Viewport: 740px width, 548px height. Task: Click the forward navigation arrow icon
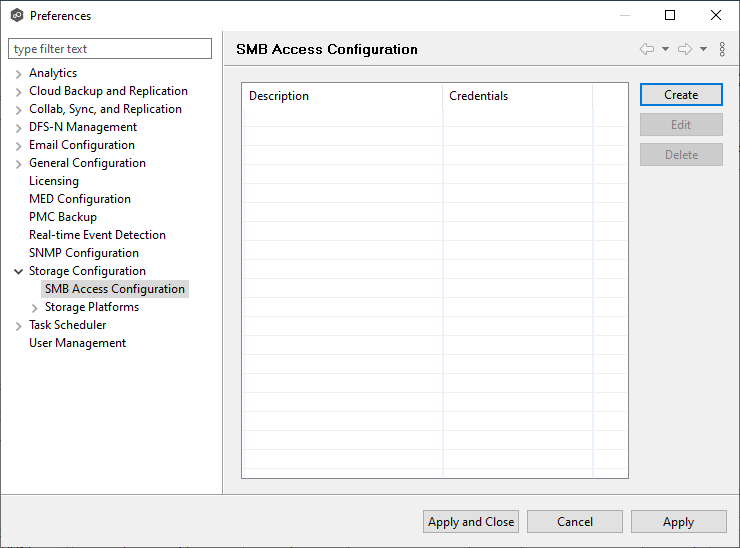685,49
